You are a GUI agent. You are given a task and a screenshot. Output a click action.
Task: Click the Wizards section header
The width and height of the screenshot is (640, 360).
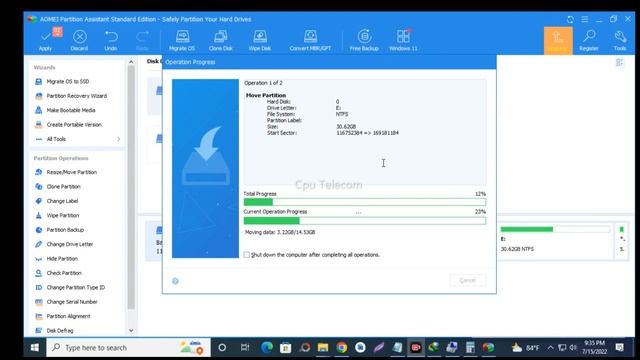[x=44, y=67]
